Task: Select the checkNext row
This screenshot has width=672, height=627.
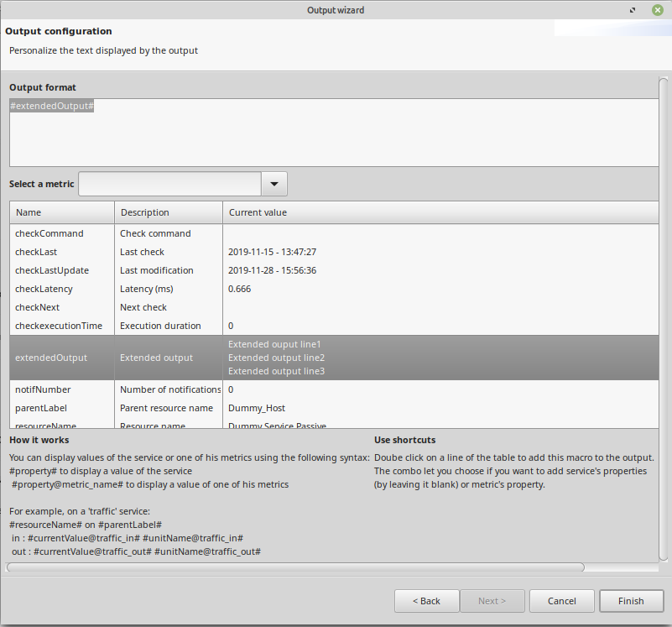Action: [334, 307]
